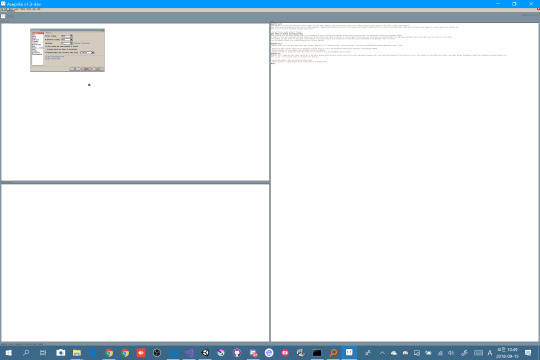
Task: Select the active Aseprite taskbar icon
Action: click(349, 352)
